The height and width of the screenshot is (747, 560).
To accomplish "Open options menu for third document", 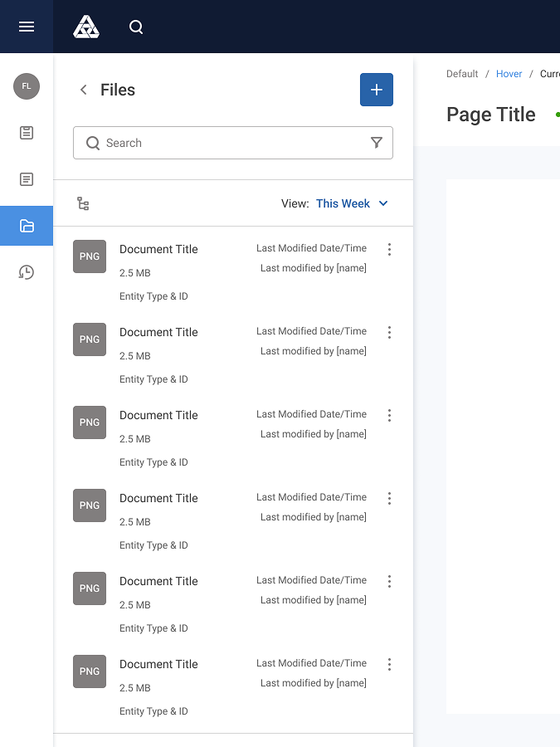I will click(389, 416).
